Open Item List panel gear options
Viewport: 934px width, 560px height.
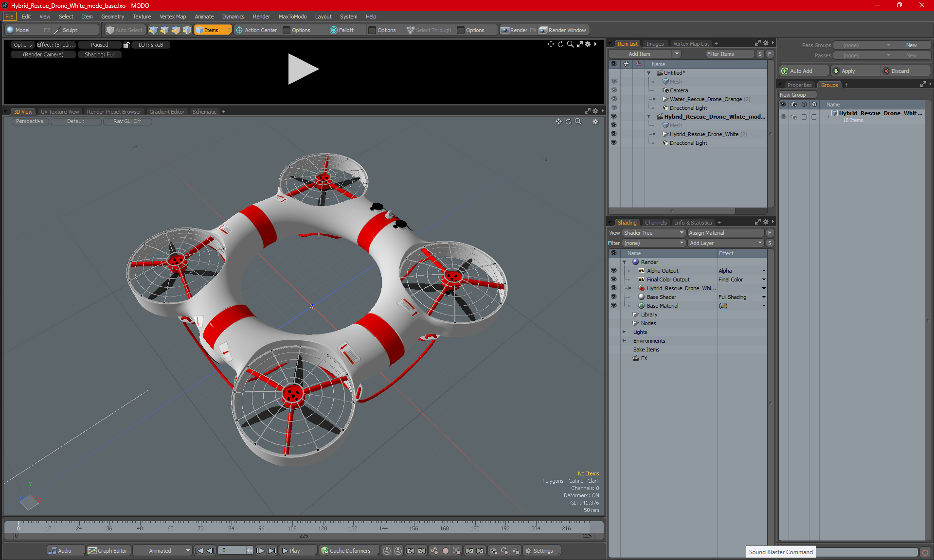point(766,43)
